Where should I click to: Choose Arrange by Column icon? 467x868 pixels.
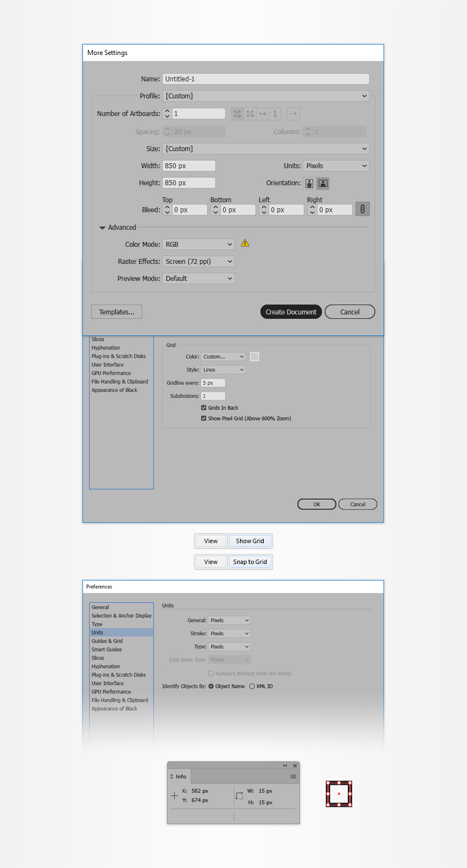point(275,114)
